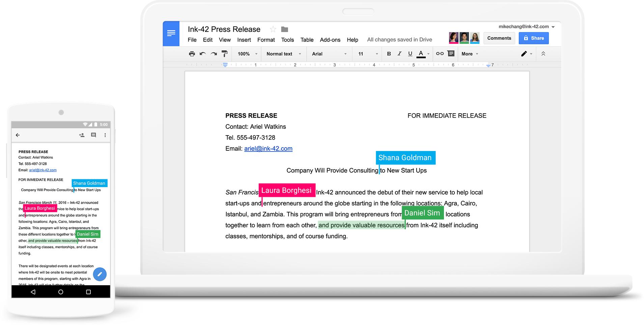
Task: Toggle bold formatting
Action: pyautogui.click(x=389, y=54)
